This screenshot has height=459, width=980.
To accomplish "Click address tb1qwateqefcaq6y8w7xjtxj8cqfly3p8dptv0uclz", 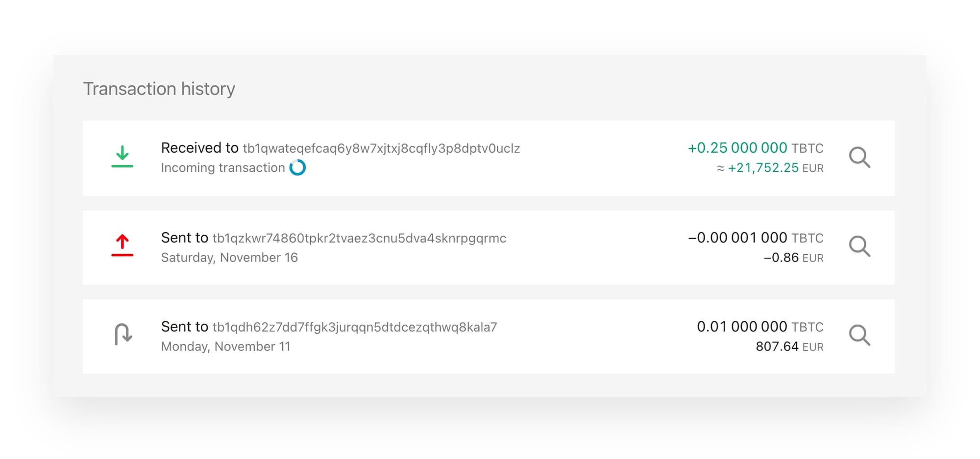I will click(x=381, y=148).
